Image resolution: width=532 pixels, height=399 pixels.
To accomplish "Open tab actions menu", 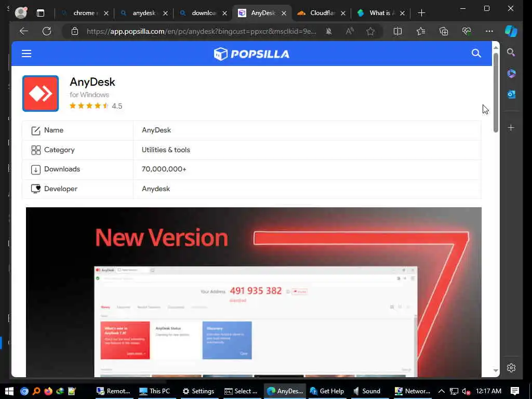I will (x=41, y=13).
